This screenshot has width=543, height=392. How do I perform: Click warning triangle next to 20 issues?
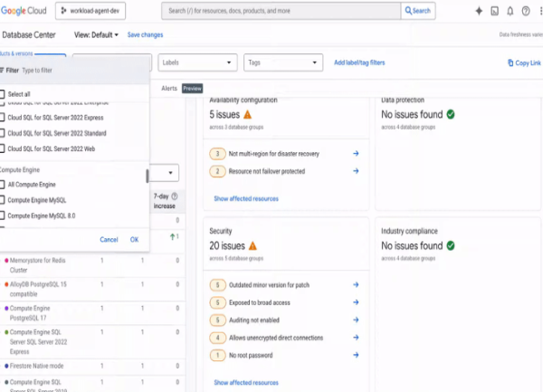click(x=252, y=246)
